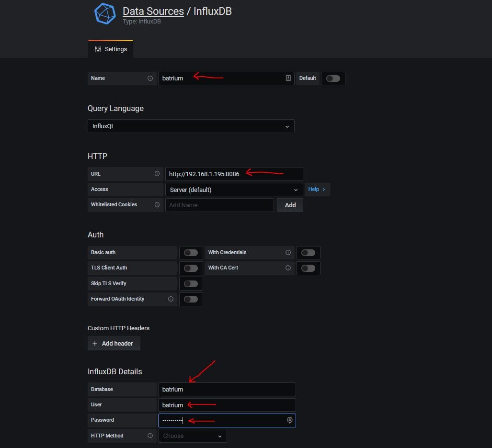
Task: Click the URL input field
Action: pyautogui.click(x=234, y=174)
